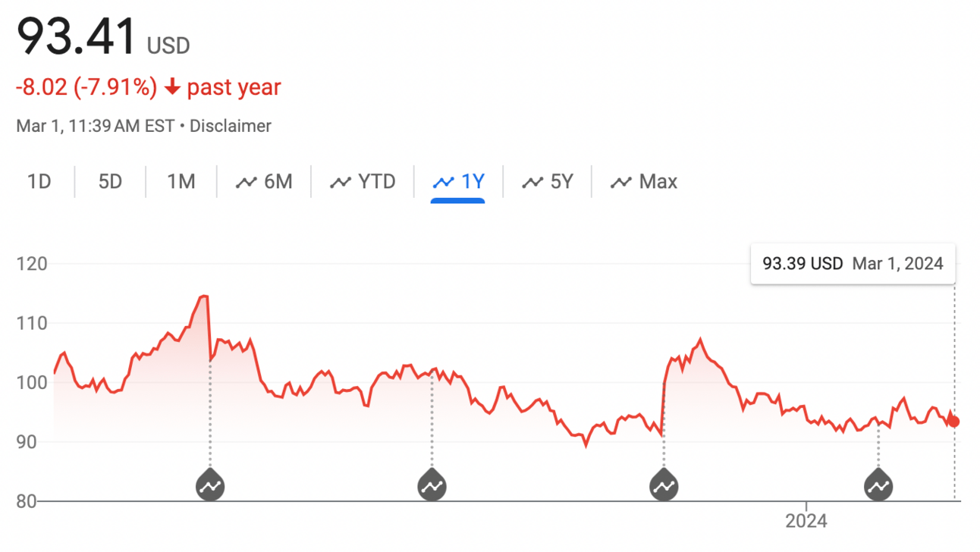Click the trend line icon beside 6M

click(x=247, y=182)
